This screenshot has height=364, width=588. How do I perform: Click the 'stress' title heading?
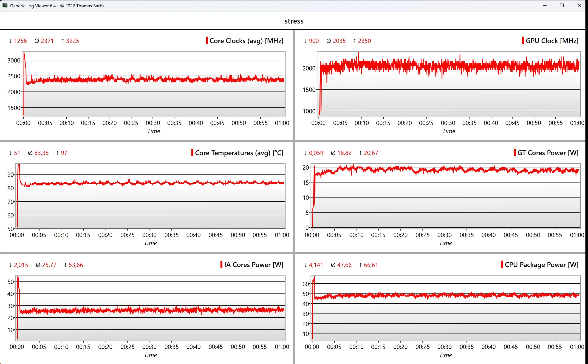[x=294, y=21]
